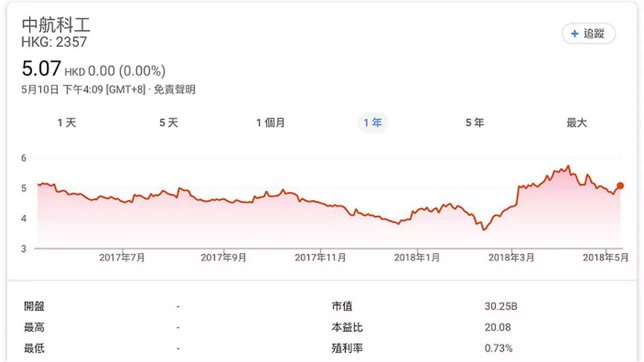Click the 追蹤 follow button
Image resolution: width=644 pixels, height=362 pixels.
[588, 34]
